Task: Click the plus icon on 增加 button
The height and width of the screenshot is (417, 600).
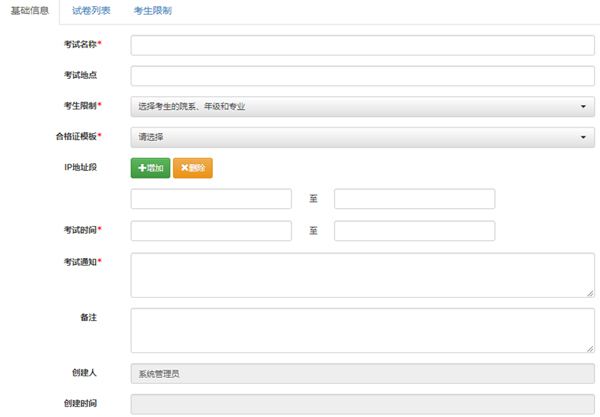Action: click(141, 168)
